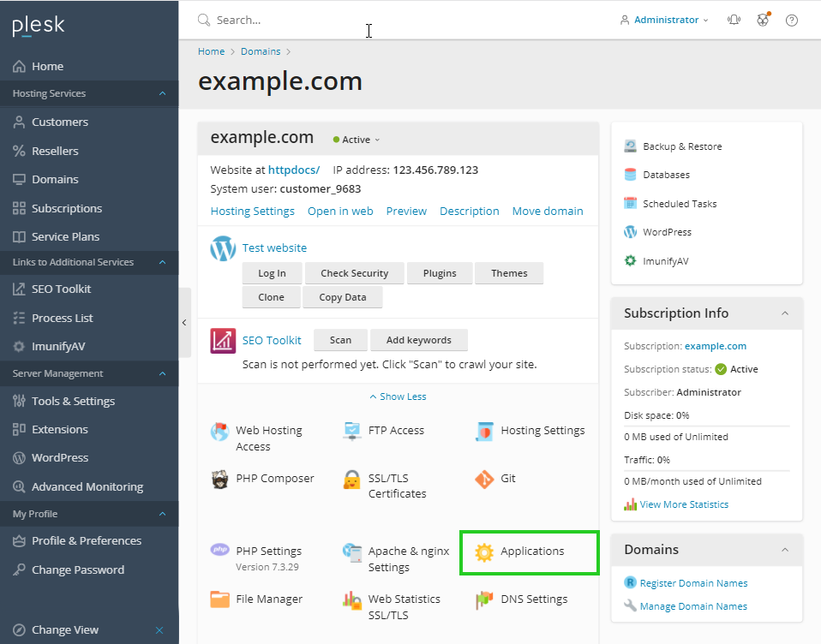This screenshot has height=644, width=821.
Task: Open Tools & Settings in sidebar
Action: (73, 401)
